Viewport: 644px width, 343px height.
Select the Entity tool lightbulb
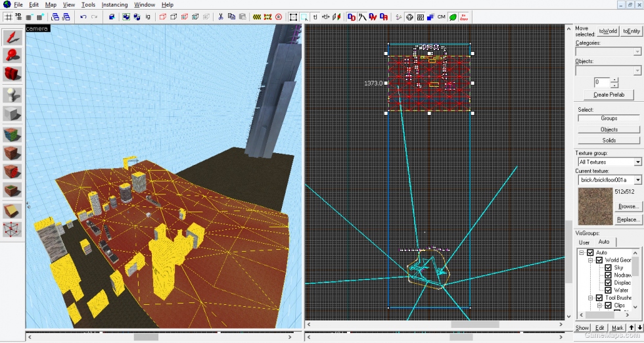[12, 95]
